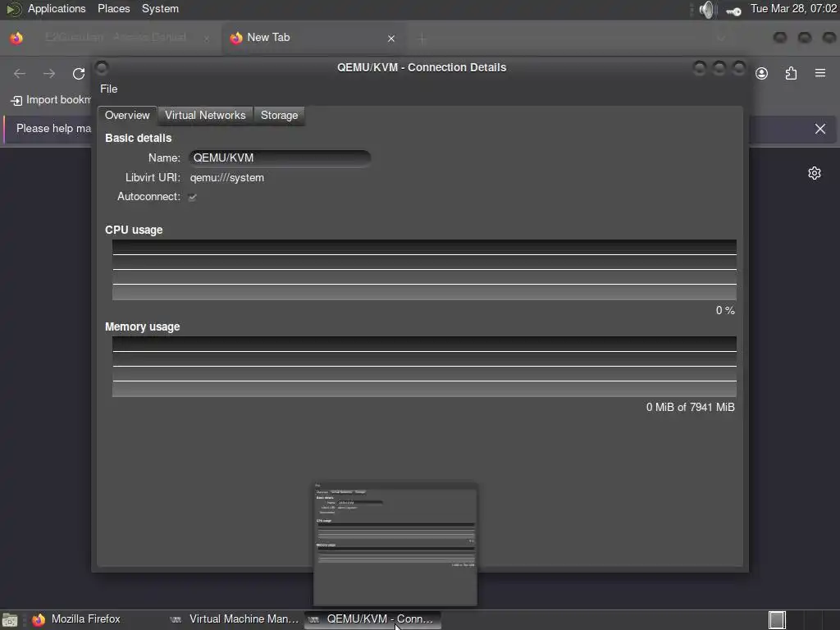The image size is (840, 630).
Task: Reload the page in Firefox
Action: 79,73
